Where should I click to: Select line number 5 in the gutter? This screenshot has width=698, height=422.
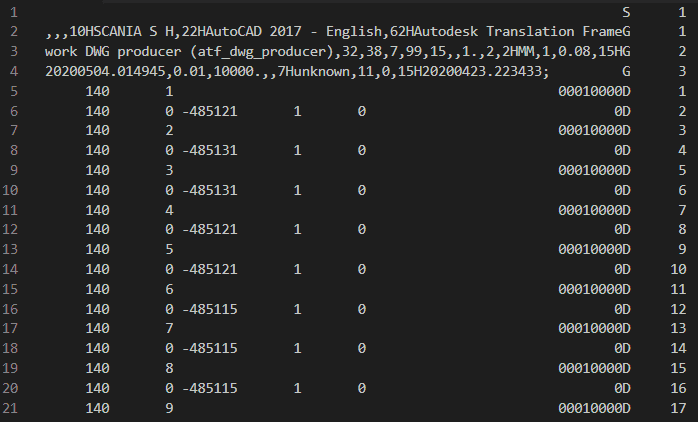tap(14, 91)
